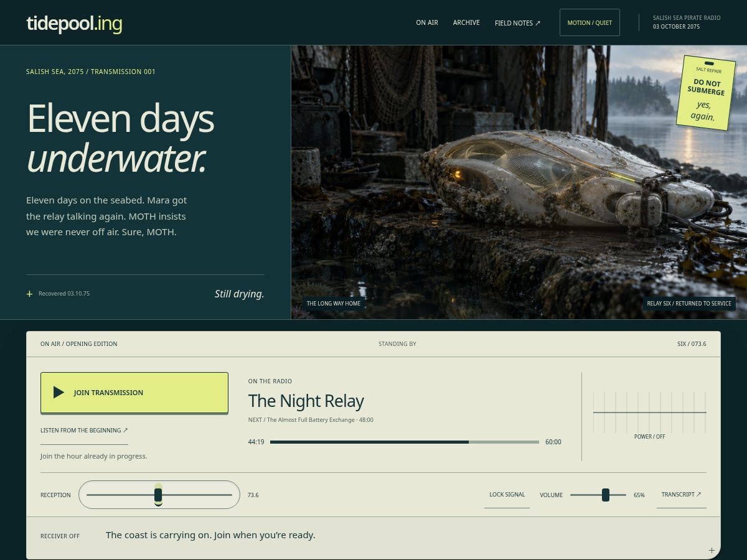The height and width of the screenshot is (560, 747).
Task: Open the Transcript link
Action: (682, 495)
